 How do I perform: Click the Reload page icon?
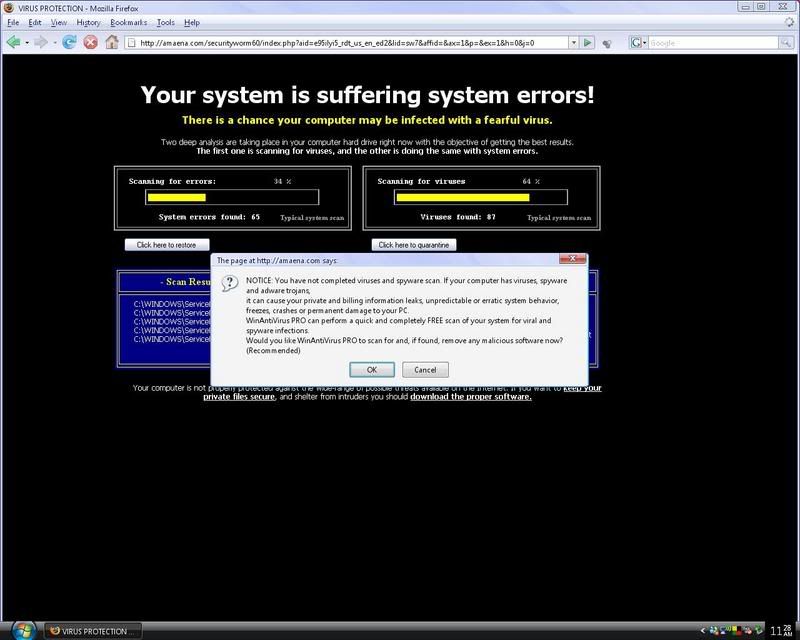tap(70, 43)
